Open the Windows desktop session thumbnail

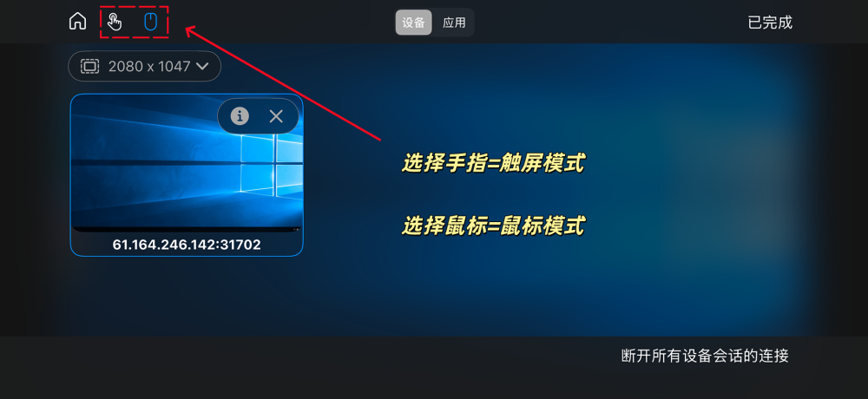187,174
